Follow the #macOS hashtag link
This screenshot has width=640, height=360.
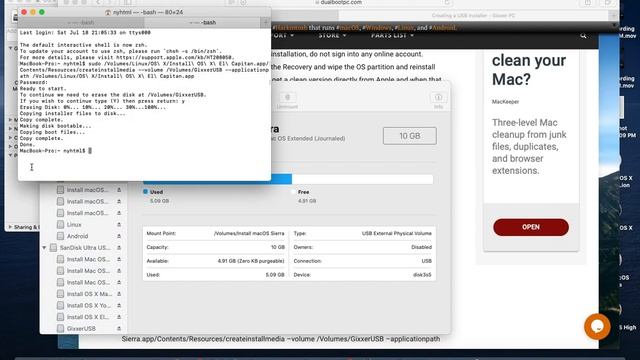click(348, 28)
